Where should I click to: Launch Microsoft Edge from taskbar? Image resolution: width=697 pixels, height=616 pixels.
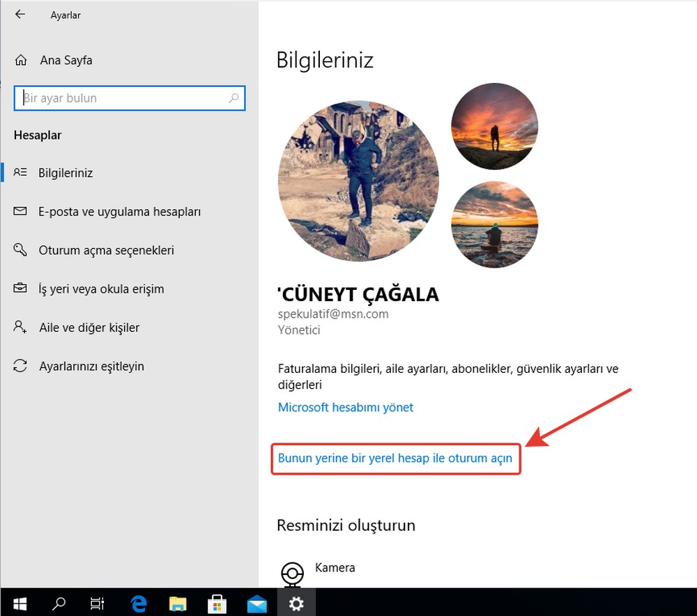(x=138, y=602)
